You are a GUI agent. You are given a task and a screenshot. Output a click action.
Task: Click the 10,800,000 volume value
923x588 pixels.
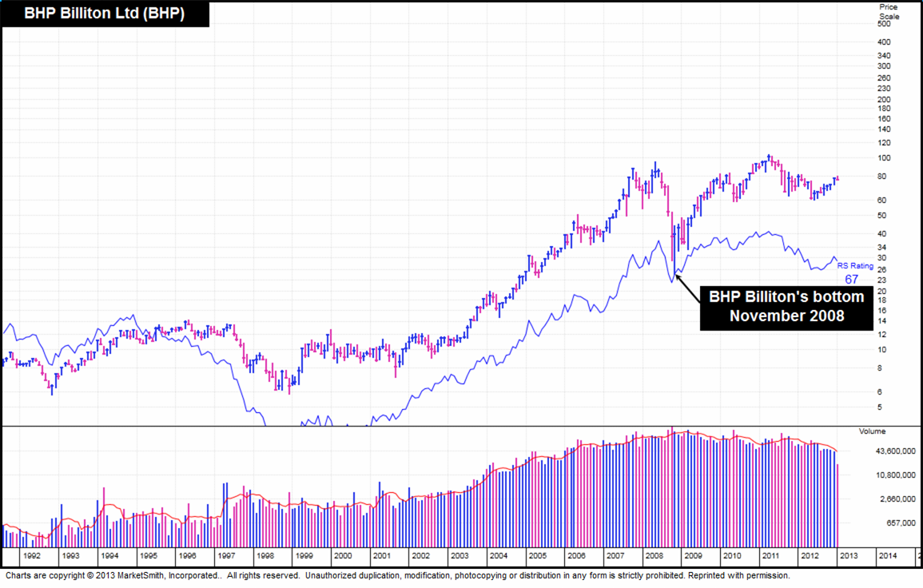point(895,475)
